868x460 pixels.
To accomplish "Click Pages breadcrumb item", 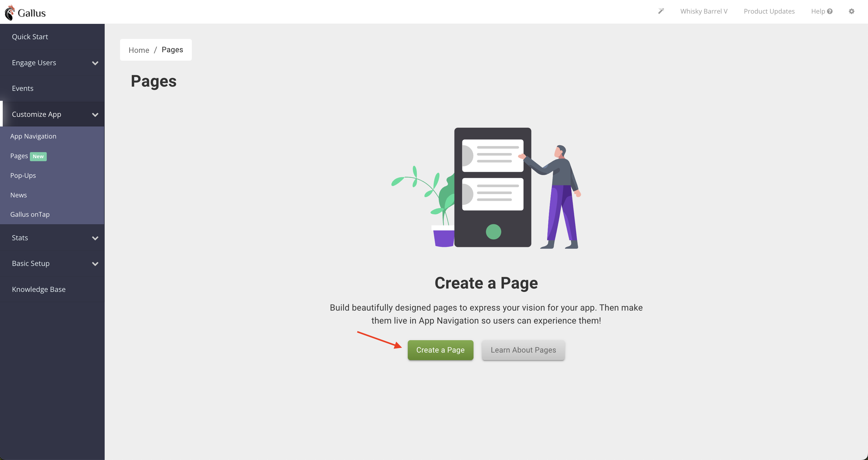I will click(x=172, y=50).
